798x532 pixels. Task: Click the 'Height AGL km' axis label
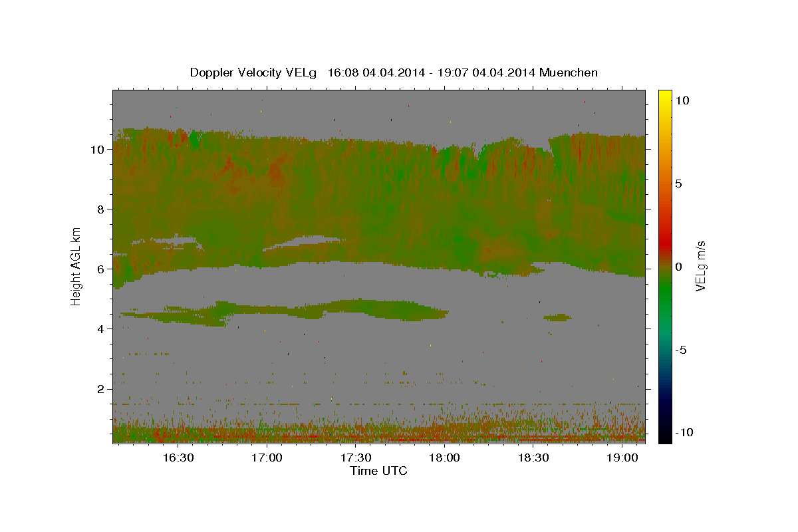(76, 266)
